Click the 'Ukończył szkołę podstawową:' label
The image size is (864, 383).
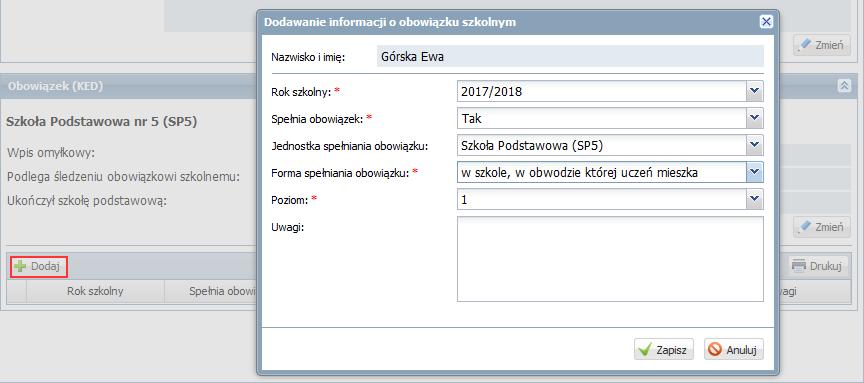click(87, 200)
